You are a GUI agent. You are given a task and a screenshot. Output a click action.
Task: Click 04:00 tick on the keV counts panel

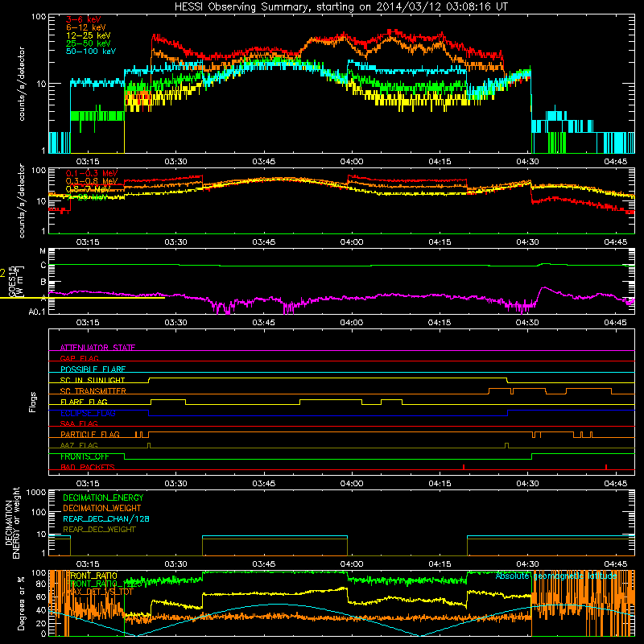tap(352, 162)
